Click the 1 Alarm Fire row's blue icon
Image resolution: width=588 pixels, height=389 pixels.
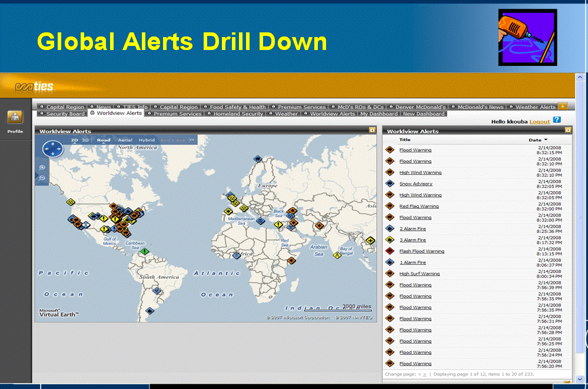[x=390, y=262]
